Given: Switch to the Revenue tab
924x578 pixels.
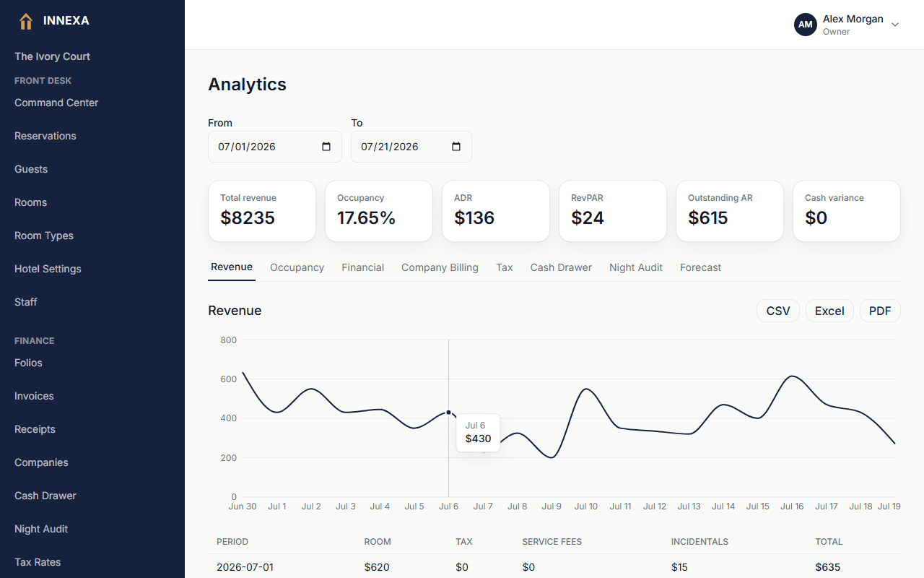Looking at the screenshot, I should coord(232,267).
